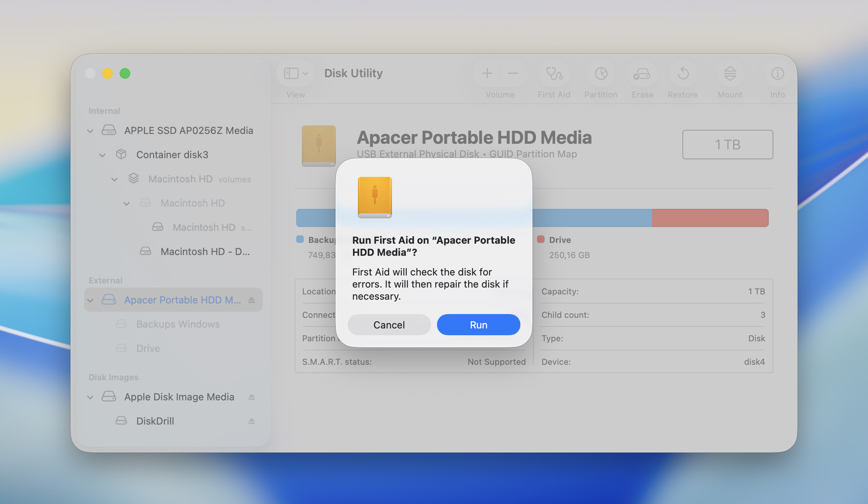868x504 pixels.
Task: Collapse Apple Disk Image Media chevron
Action: (90, 397)
